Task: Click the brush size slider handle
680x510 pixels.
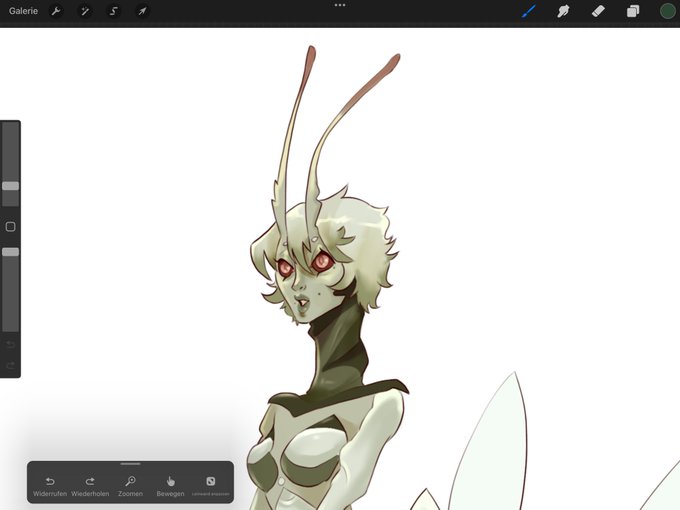Action: 10,186
